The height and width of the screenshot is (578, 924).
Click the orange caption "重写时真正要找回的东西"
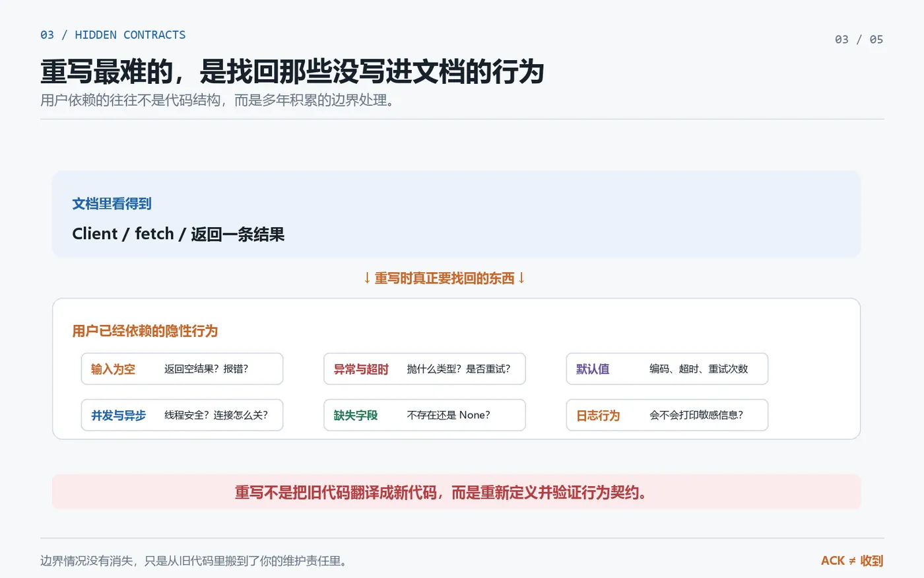[444, 278]
